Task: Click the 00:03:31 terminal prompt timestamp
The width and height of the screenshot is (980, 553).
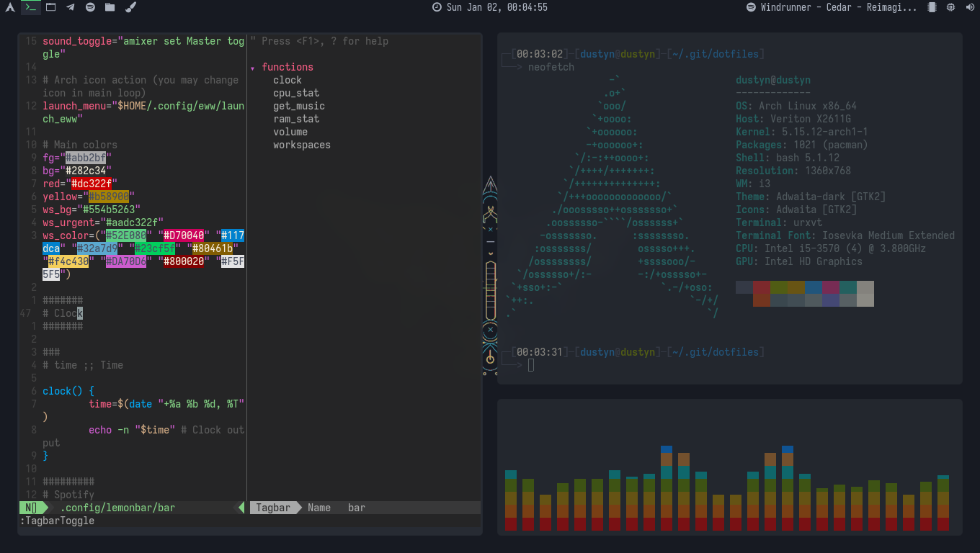Action: click(539, 352)
